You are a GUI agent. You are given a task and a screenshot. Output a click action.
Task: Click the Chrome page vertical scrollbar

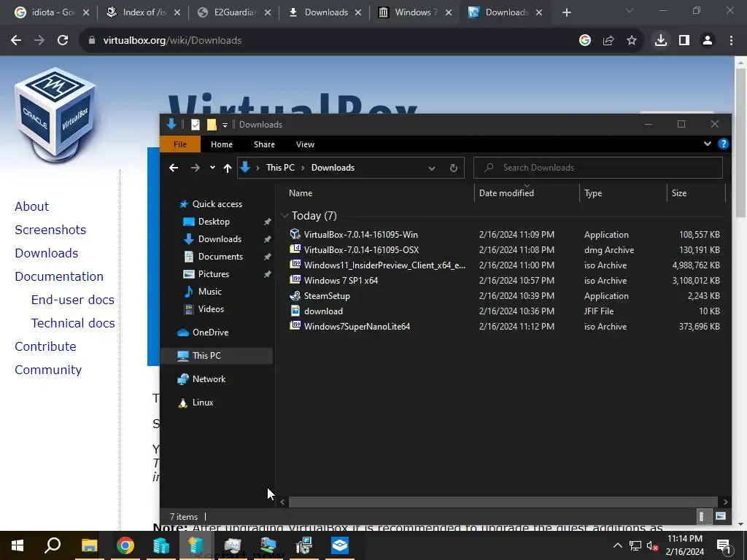740,143
